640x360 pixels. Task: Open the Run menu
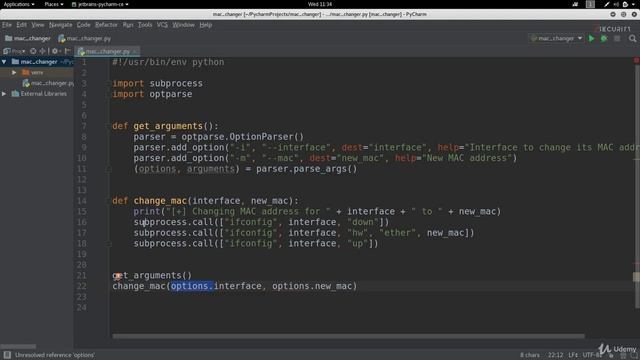tap(128, 25)
